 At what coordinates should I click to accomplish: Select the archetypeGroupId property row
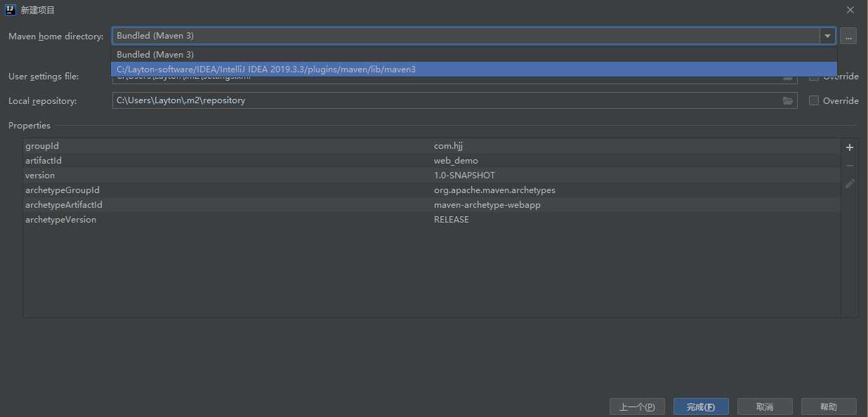click(432, 190)
